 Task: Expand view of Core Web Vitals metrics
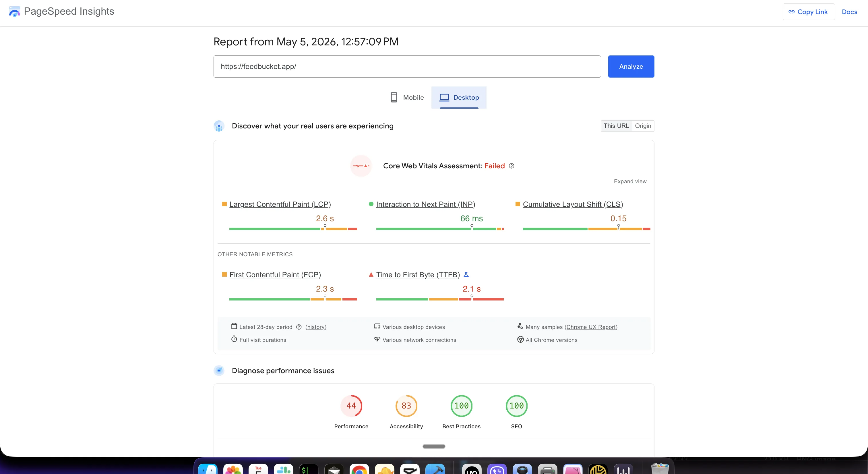pos(630,181)
